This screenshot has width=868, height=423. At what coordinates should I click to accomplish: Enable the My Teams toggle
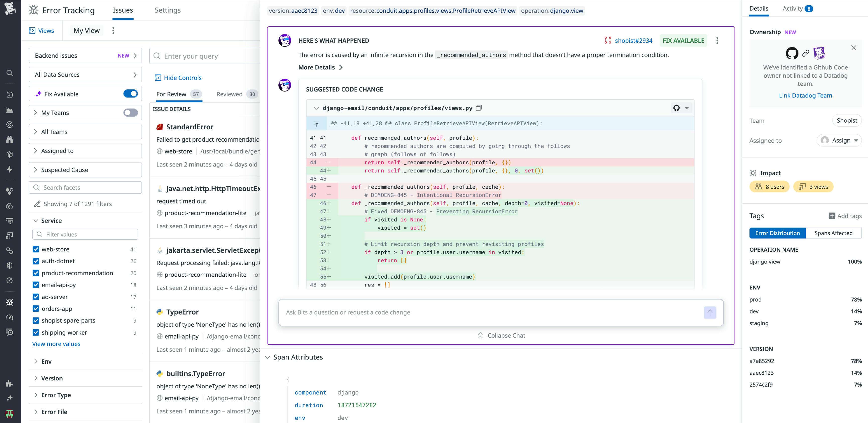click(x=131, y=113)
